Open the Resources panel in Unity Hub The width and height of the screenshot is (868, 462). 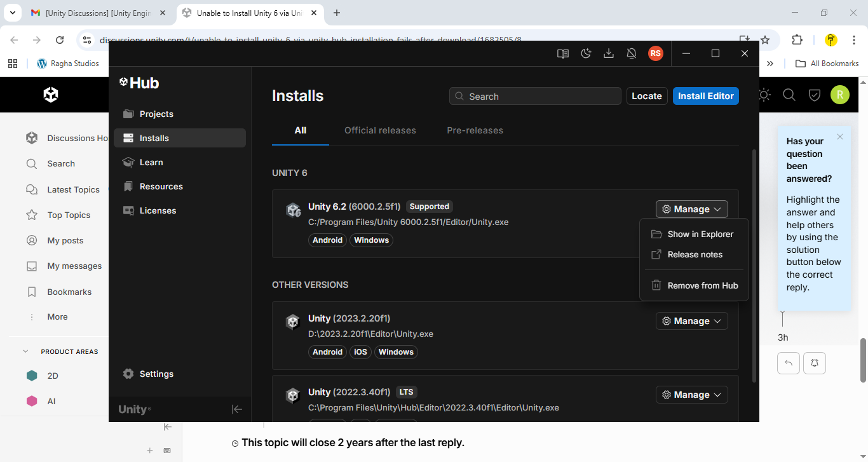coord(159,186)
